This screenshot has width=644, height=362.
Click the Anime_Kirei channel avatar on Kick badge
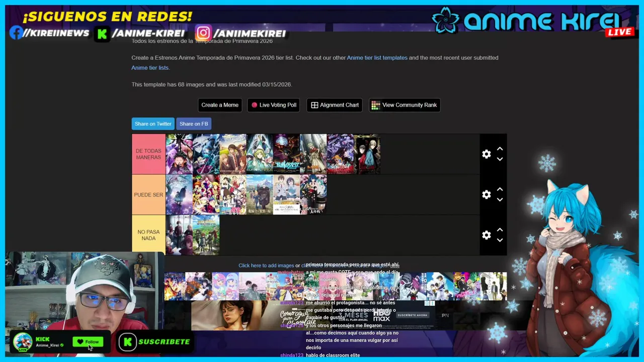tap(23, 342)
